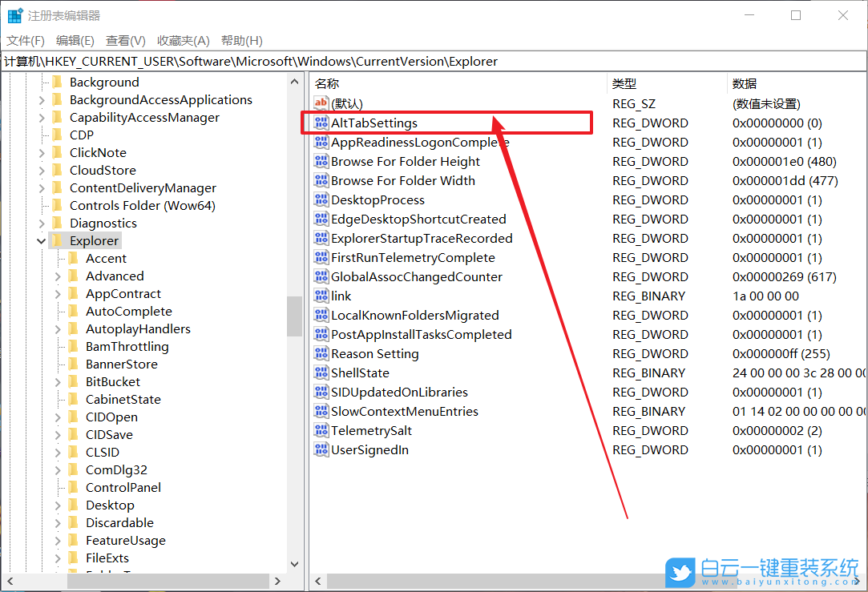Click the Advanced folder icon

(74, 276)
